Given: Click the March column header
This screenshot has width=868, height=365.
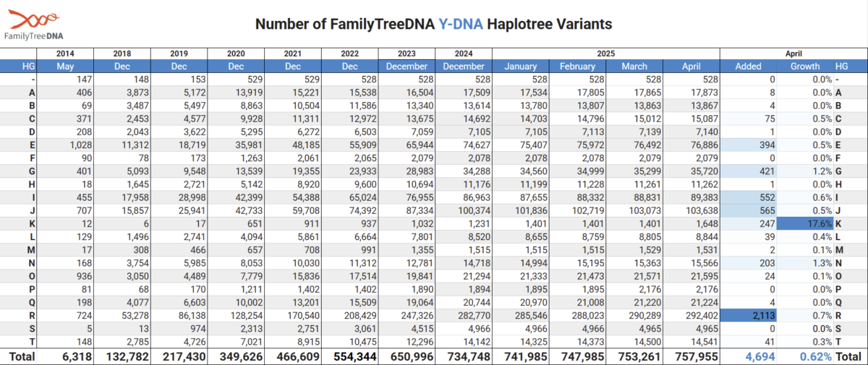Looking at the screenshot, I should coord(634,66).
